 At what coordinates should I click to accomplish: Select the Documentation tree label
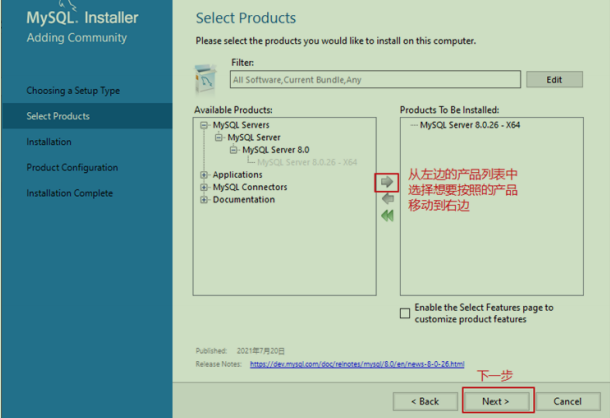(244, 200)
